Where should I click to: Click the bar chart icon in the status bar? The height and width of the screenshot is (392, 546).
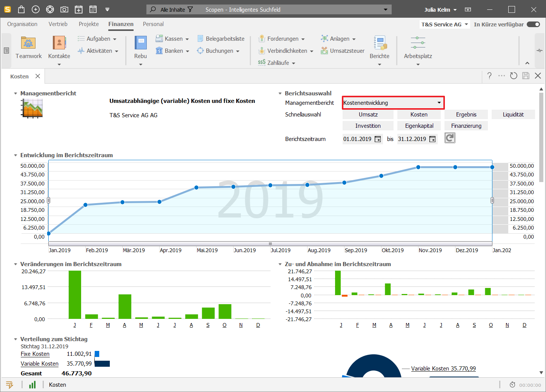tap(32, 384)
